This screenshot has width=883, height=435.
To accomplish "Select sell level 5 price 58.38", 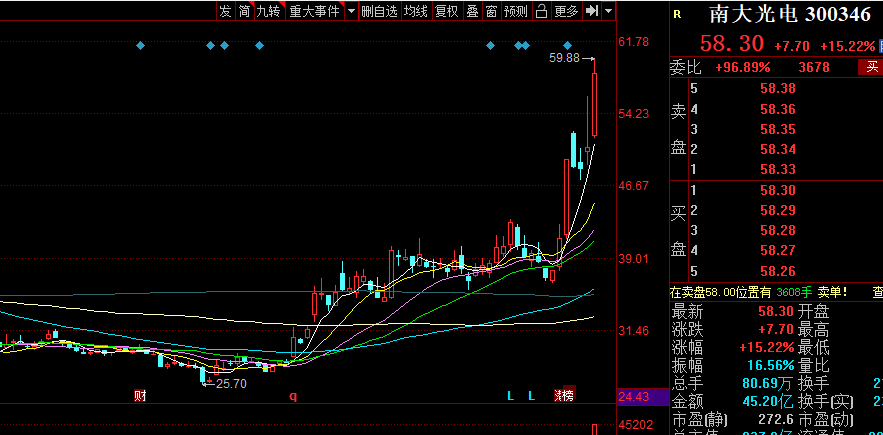I will tap(778, 88).
